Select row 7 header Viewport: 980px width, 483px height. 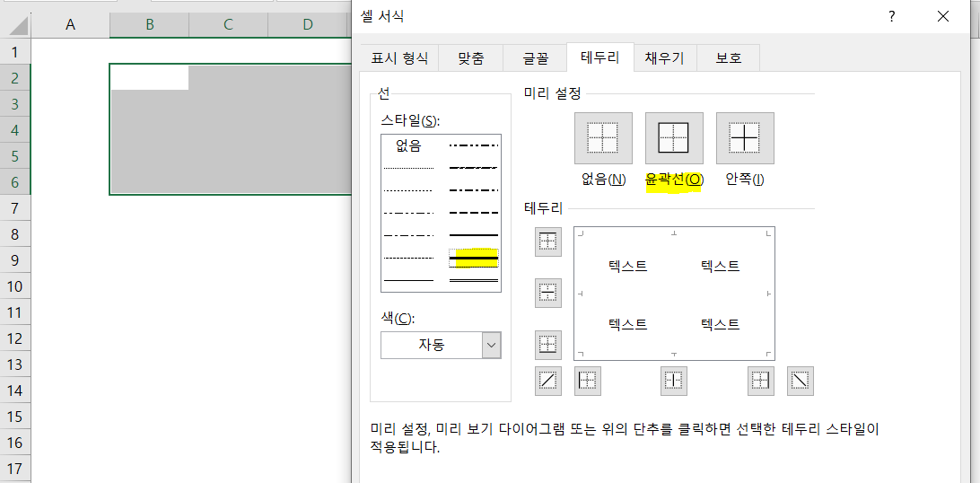click(x=15, y=208)
